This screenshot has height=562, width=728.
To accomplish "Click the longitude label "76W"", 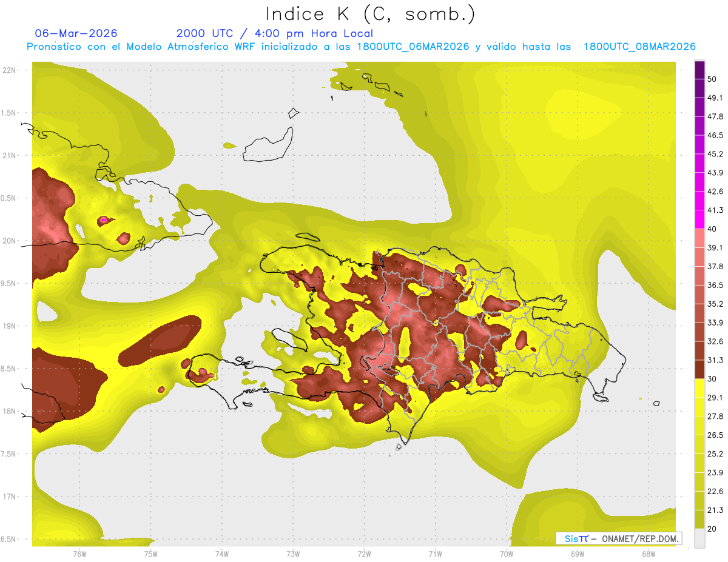I will pyautogui.click(x=79, y=554).
